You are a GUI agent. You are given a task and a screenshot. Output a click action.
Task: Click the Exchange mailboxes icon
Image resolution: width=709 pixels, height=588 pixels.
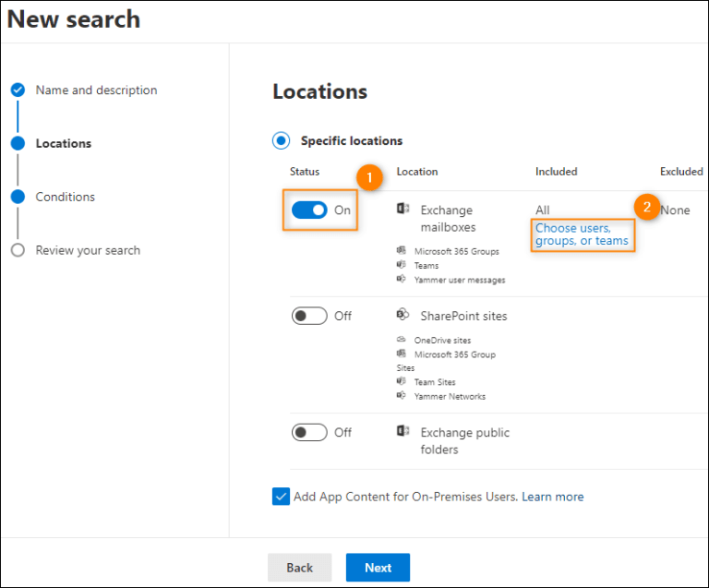point(403,210)
